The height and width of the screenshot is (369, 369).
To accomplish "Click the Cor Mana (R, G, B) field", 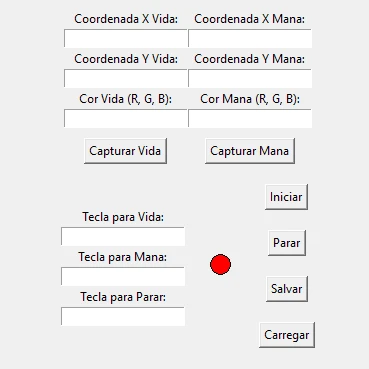I will 250,118.
